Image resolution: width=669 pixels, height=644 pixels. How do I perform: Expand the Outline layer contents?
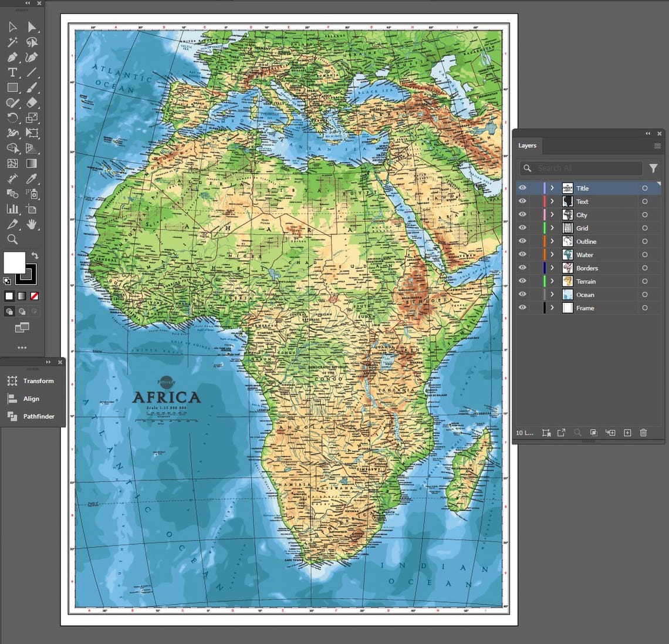pos(552,241)
